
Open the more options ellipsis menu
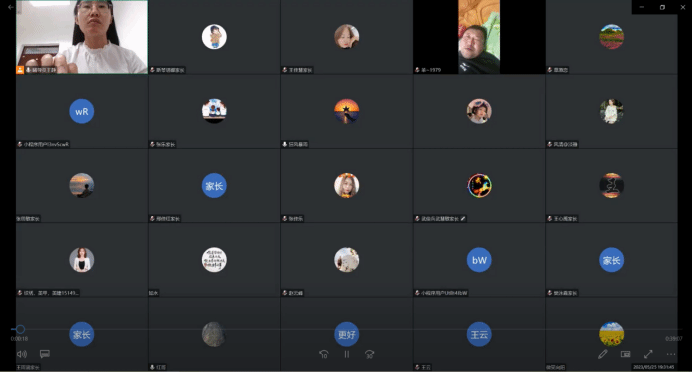pyautogui.click(x=671, y=354)
